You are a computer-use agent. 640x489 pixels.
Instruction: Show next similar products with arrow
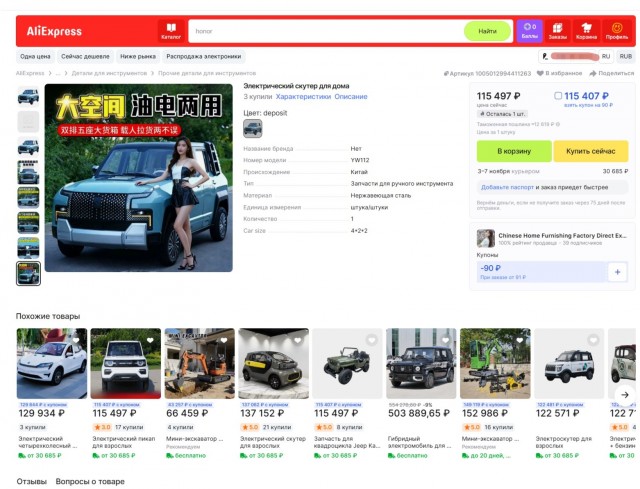[624, 395]
